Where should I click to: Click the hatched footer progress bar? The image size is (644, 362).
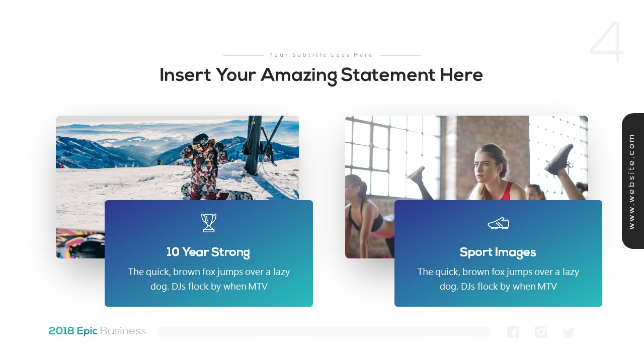tap(325, 332)
